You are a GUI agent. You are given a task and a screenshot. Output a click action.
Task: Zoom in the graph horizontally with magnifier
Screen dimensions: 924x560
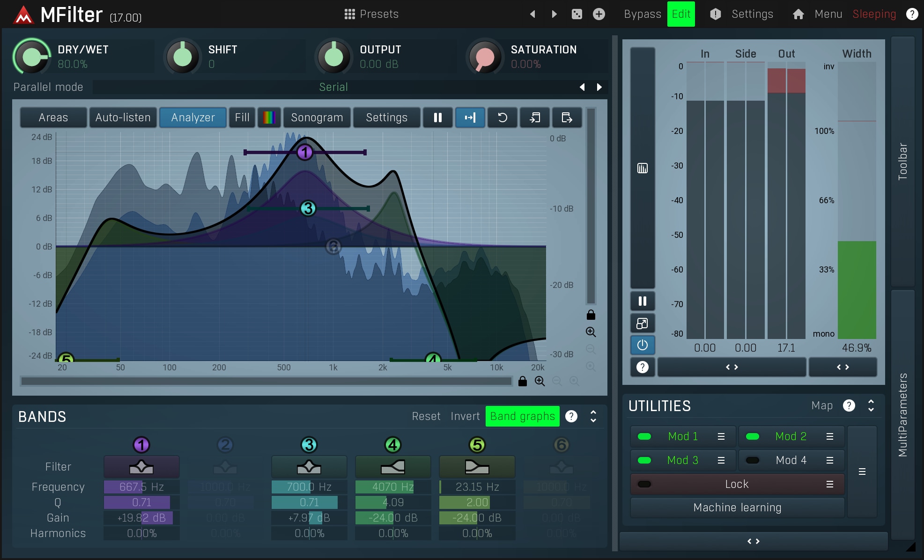click(x=540, y=381)
